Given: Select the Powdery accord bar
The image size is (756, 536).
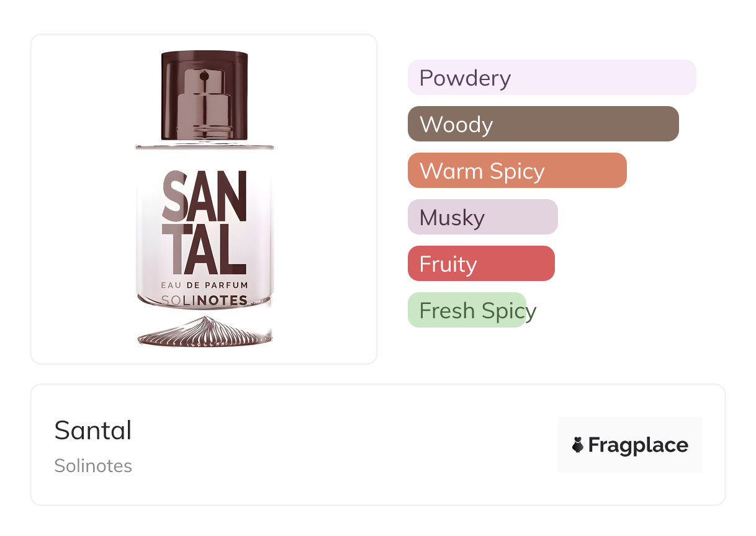Looking at the screenshot, I should tap(551, 78).
